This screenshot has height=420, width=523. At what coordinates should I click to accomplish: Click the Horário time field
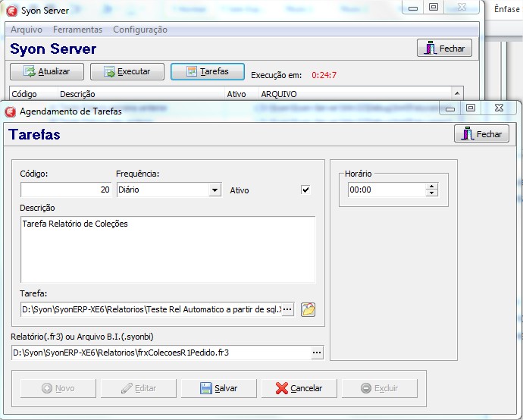387,190
